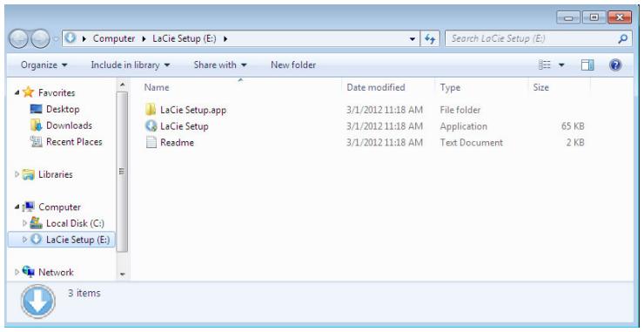Click the Favorites star icon

[x=28, y=92]
